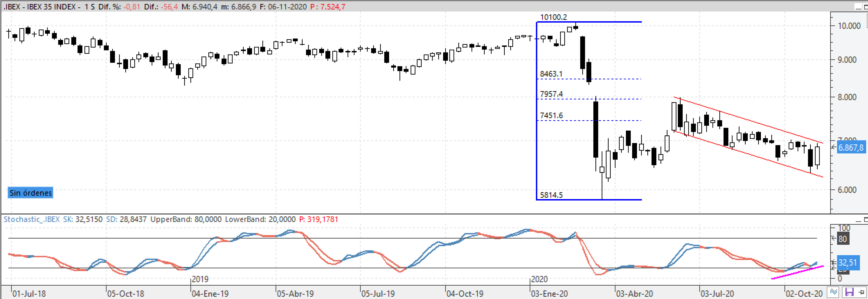
Task: Click the Fibonacci level label 7957.4
Action: click(551, 94)
